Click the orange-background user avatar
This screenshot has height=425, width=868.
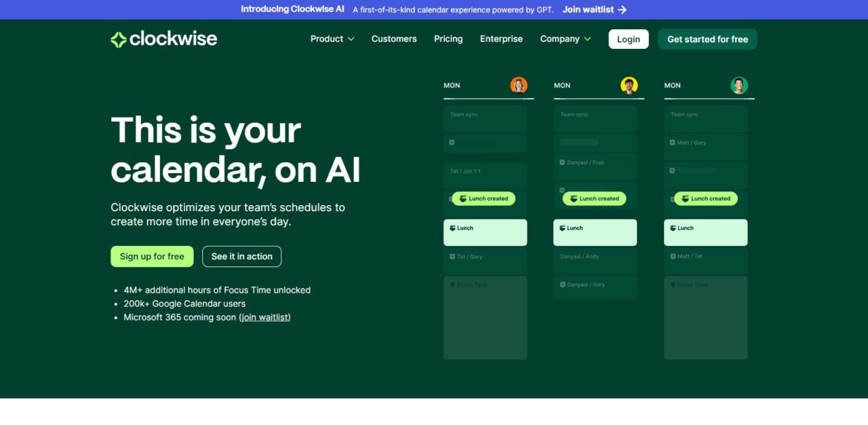pyautogui.click(x=519, y=85)
